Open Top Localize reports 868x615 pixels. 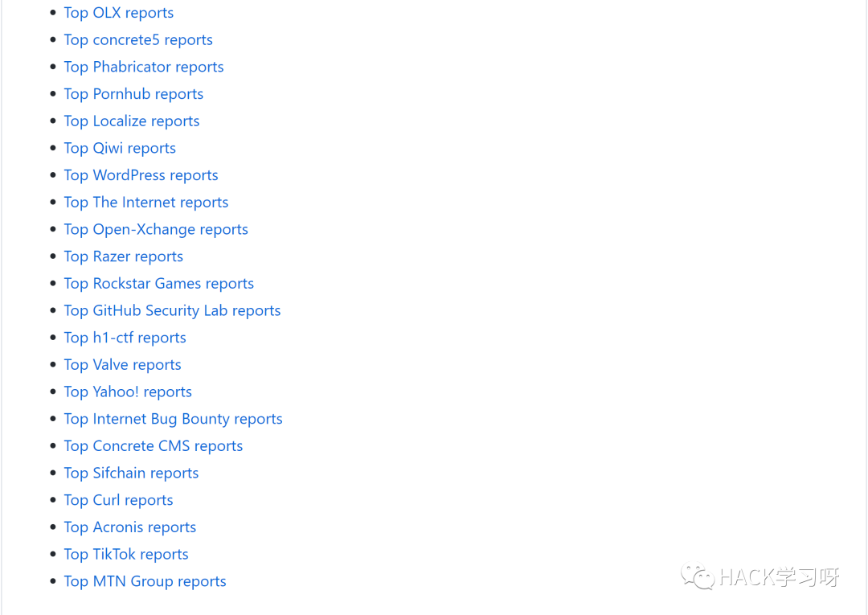click(131, 121)
